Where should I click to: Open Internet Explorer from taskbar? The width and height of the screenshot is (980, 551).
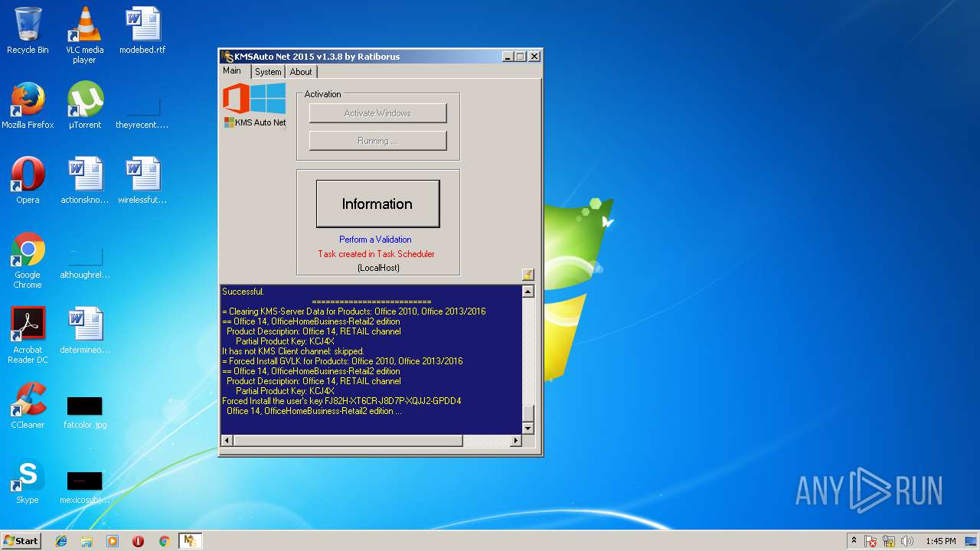tap(61, 541)
